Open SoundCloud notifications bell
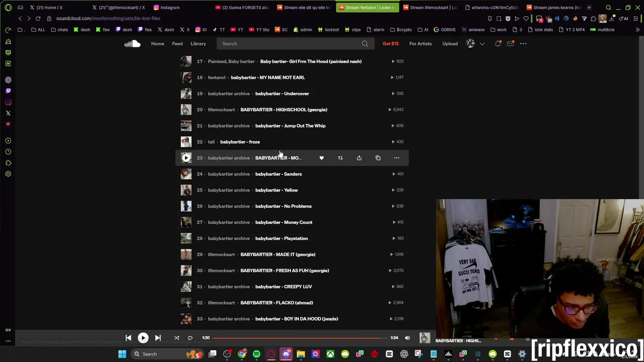 point(498,44)
